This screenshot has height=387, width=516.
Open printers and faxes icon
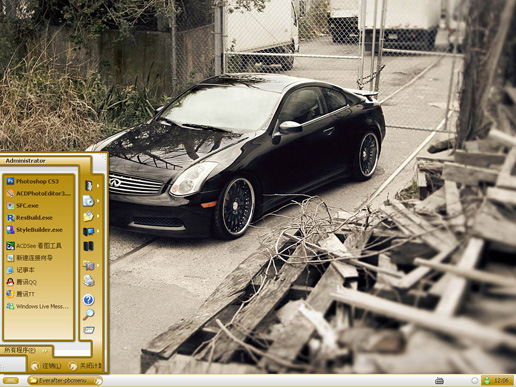89,281
